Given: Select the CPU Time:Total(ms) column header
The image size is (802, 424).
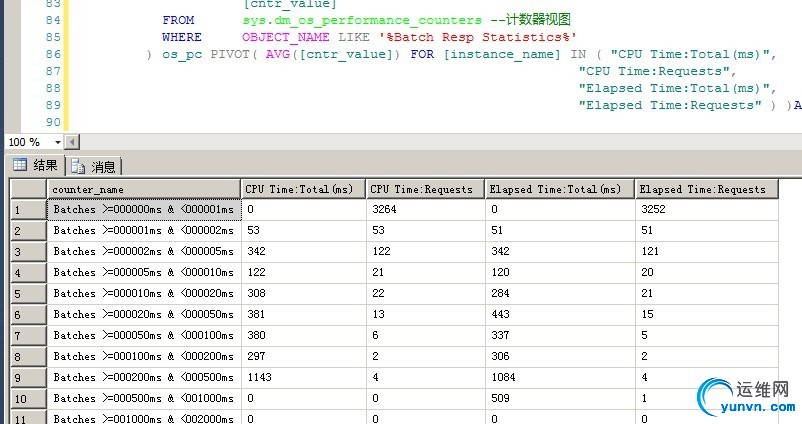Looking at the screenshot, I should (303, 189).
